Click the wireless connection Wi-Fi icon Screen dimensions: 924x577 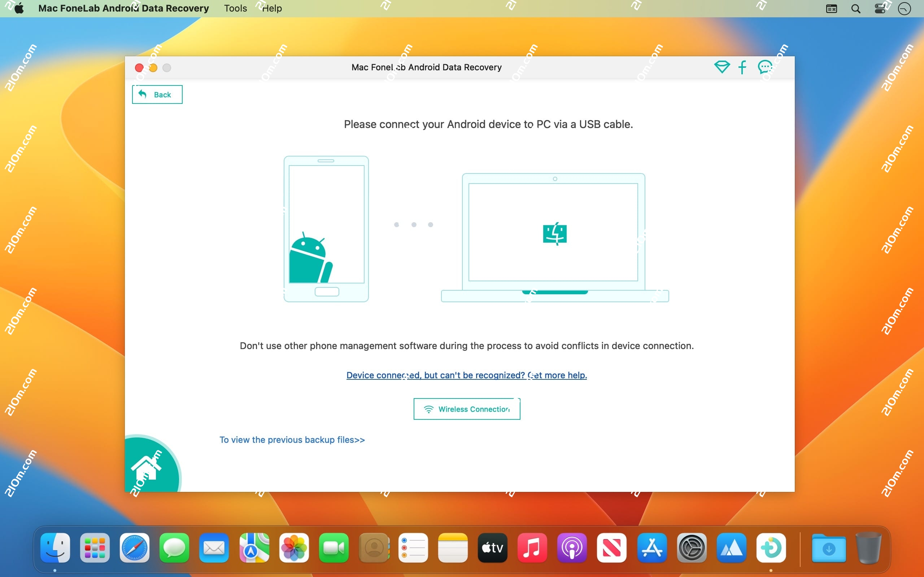click(x=429, y=408)
